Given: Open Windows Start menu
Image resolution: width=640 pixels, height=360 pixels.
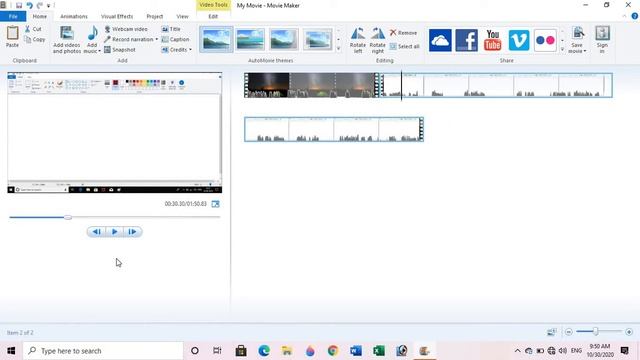Looking at the screenshot, I should [x=11, y=351].
